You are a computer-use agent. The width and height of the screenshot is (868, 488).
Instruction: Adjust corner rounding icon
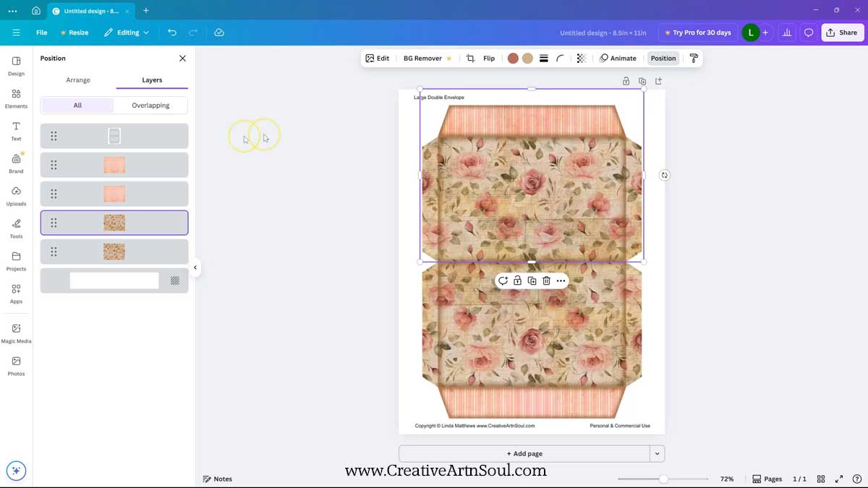(x=561, y=59)
